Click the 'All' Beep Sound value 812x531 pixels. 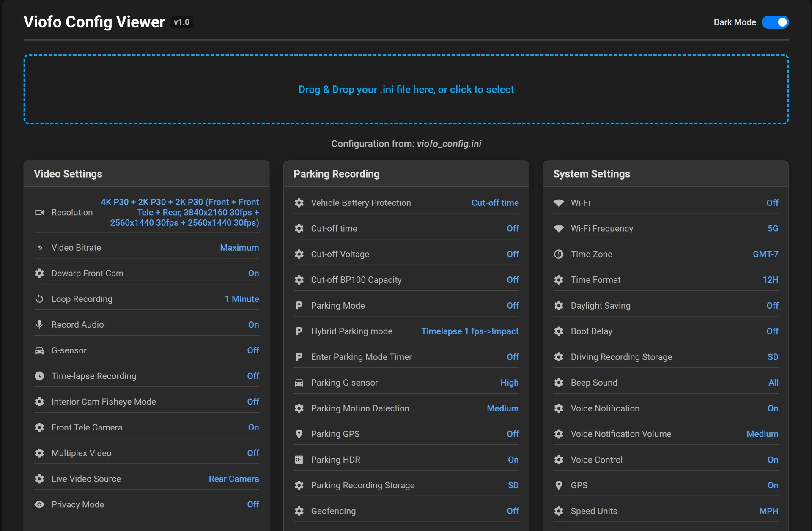(774, 383)
